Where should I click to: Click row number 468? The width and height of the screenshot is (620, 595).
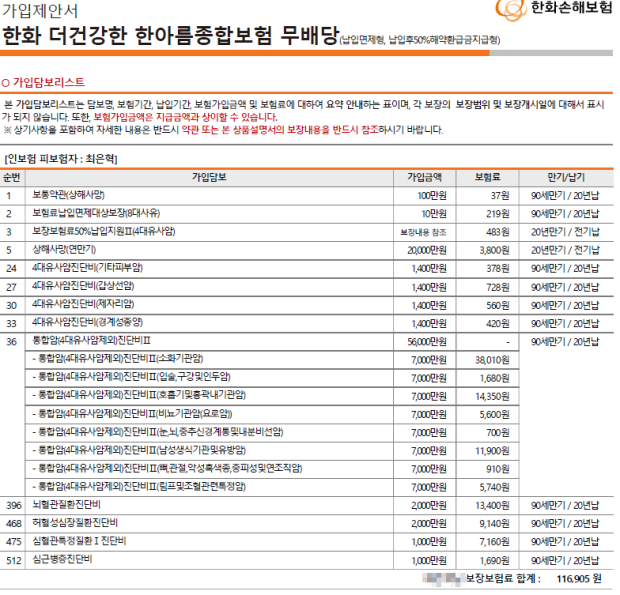pyautogui.click(x=13, y=524)
